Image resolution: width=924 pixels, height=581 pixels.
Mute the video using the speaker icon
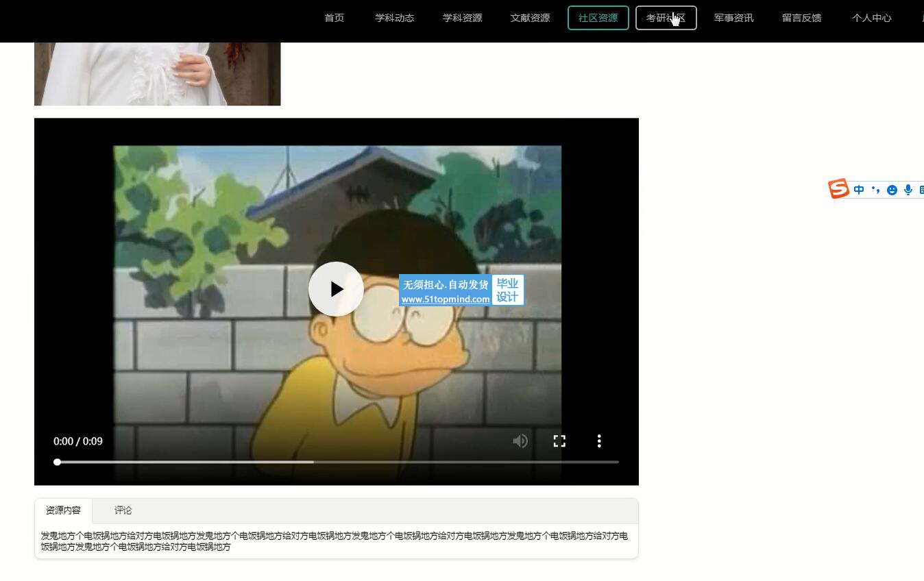[x=520, y=441]
